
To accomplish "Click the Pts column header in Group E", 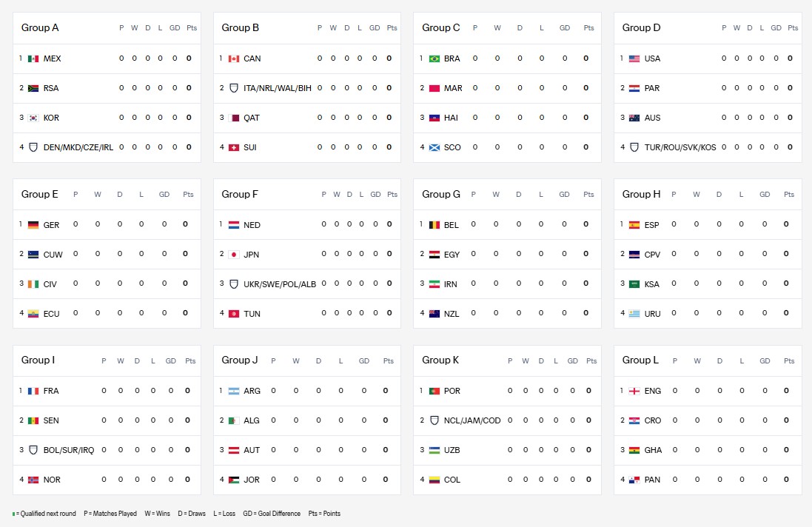I will point(188,195).
